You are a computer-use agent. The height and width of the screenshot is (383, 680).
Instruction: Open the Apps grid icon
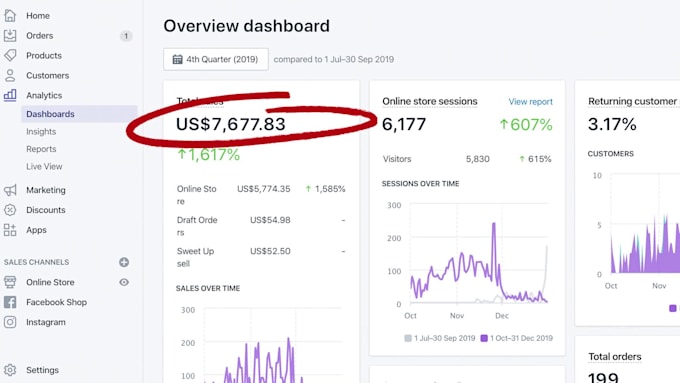click(10, 230)
